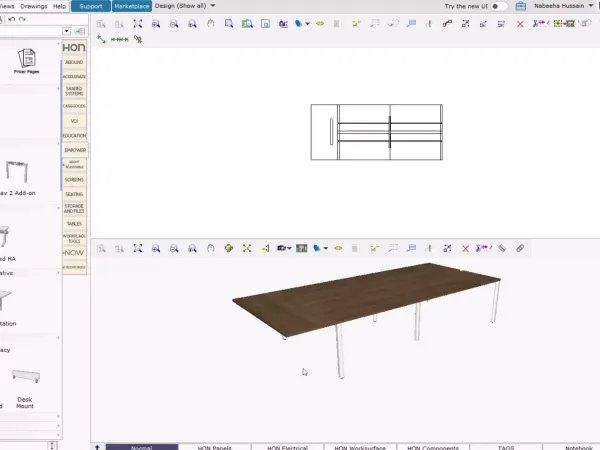
Task: Select the pan hand tool in the 2D toolbar
Action: [x=210, y=24]
